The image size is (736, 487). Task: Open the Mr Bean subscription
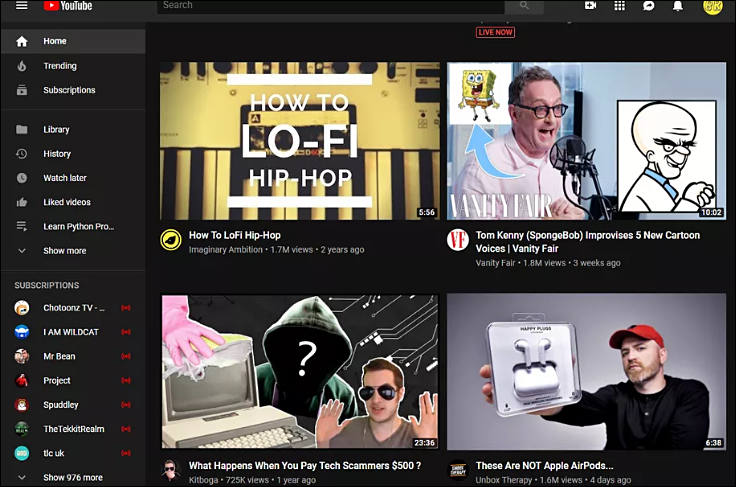[x=73, y=357]
